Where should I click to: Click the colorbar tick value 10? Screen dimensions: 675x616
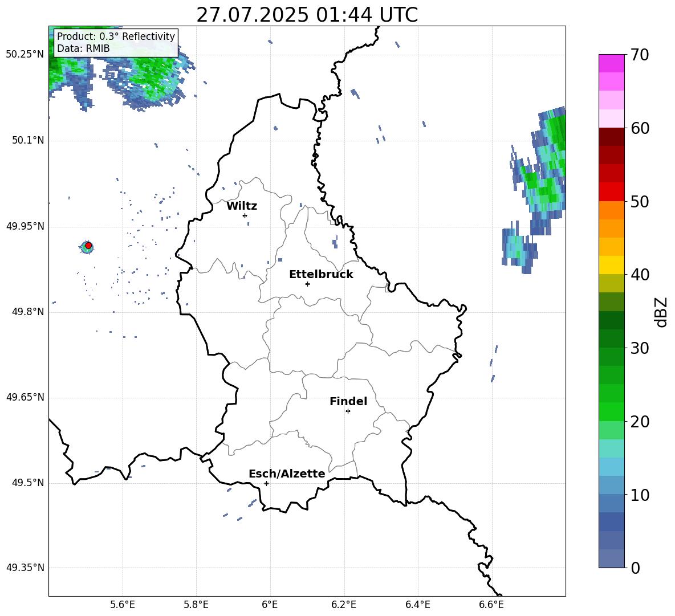click(x=640, y=495)
